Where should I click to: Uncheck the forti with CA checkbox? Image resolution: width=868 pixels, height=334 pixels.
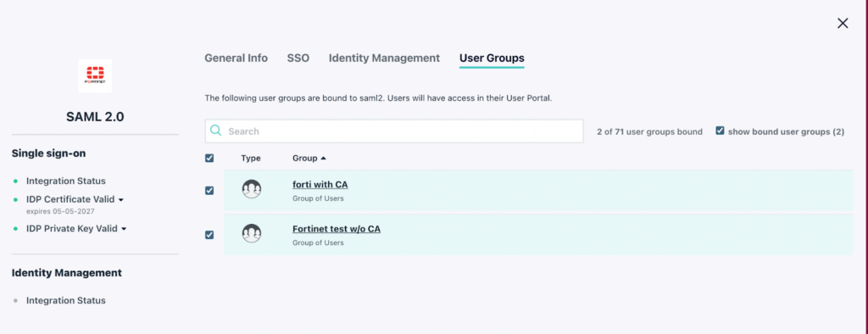[209, 191]
